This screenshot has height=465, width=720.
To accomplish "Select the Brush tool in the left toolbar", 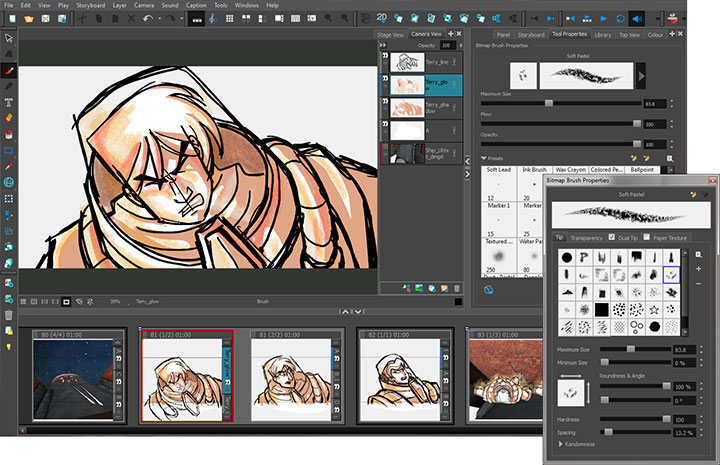I will [9, 71].
